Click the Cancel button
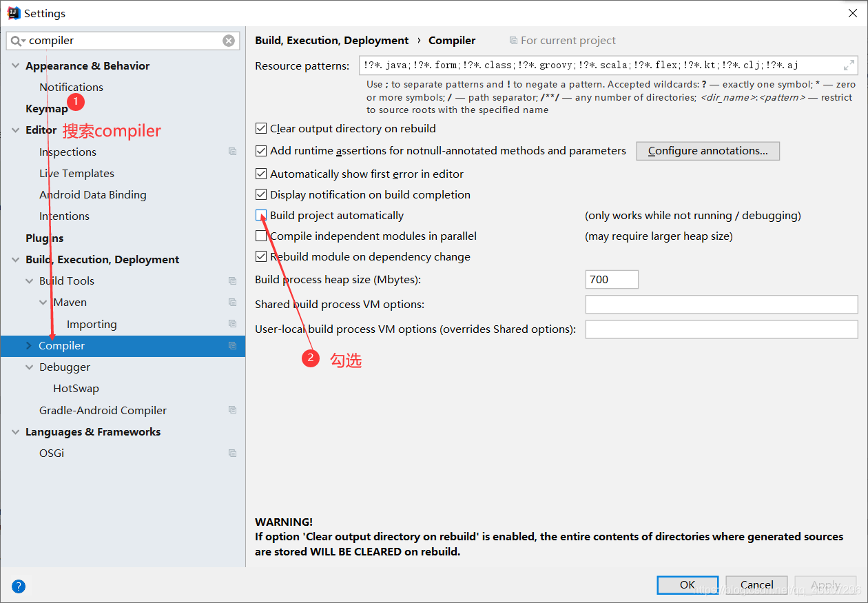 click(756, 585)
